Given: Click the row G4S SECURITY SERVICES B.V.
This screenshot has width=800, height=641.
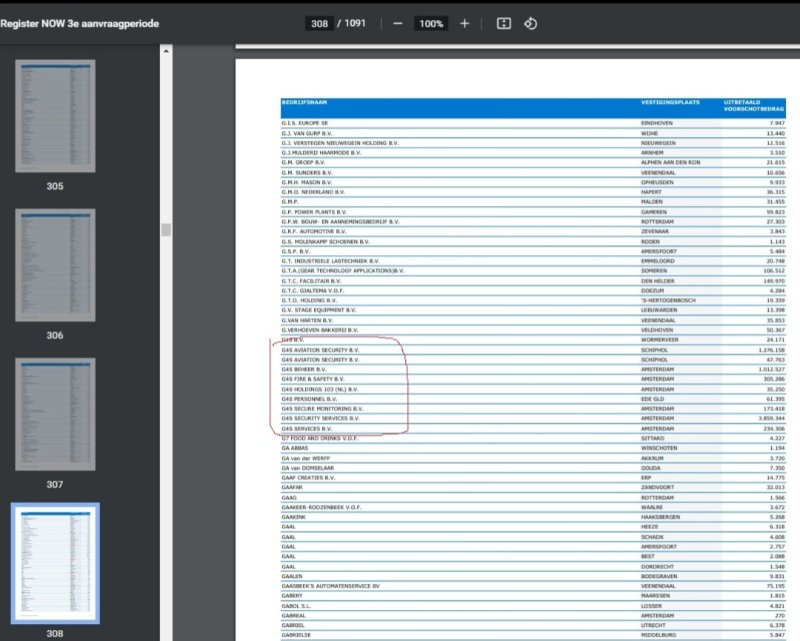Looking at the screenshot, I should tap(533, 418).
